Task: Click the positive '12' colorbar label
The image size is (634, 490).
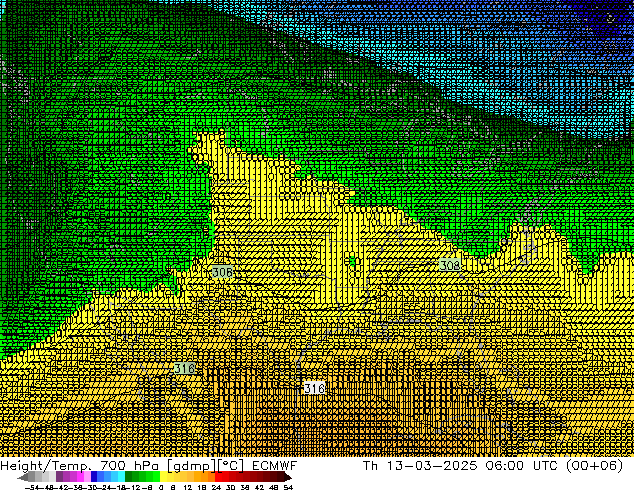Action: (187, 487)
